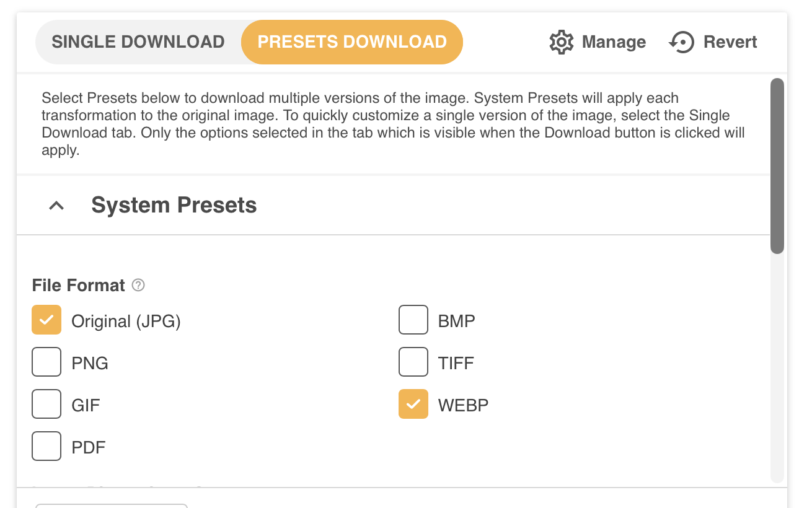
Task: Click the Original (JPG) label text
Action: click(x=126, y=321)
